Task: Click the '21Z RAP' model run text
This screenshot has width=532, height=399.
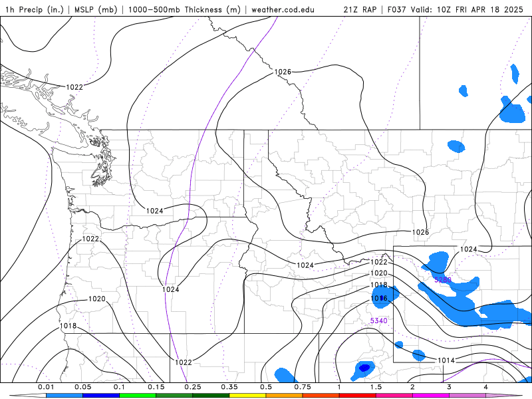Action: click(x=360, y=9)
